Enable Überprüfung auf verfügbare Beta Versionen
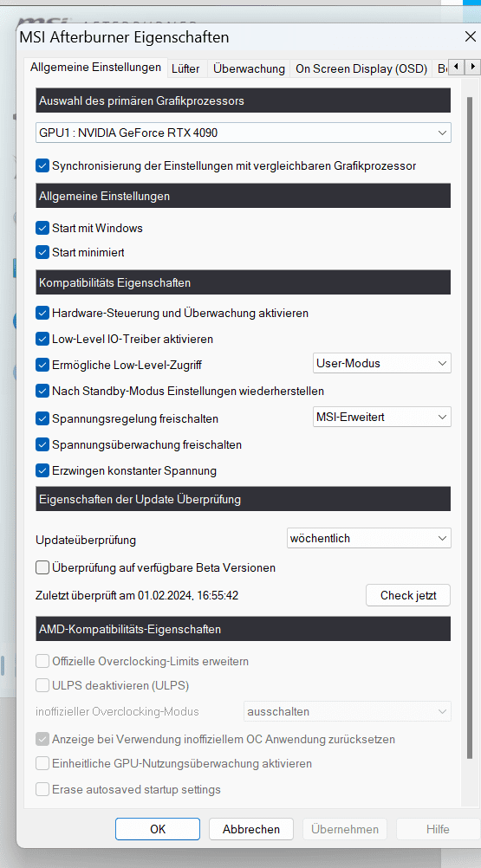Viewport: 481px width, 868px height. (42, 567)
